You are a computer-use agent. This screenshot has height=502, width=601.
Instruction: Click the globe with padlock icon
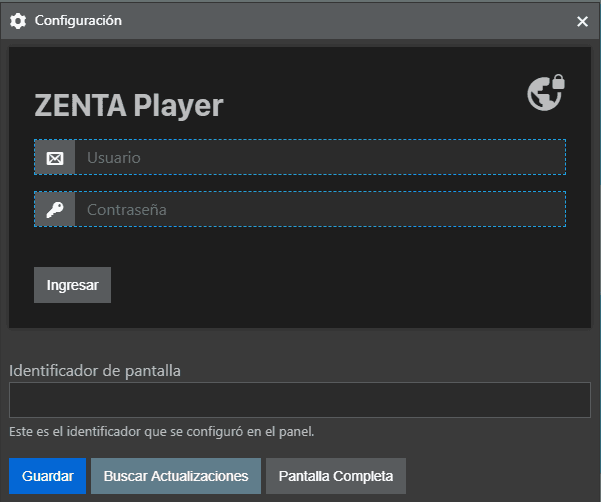pos(546,93)
